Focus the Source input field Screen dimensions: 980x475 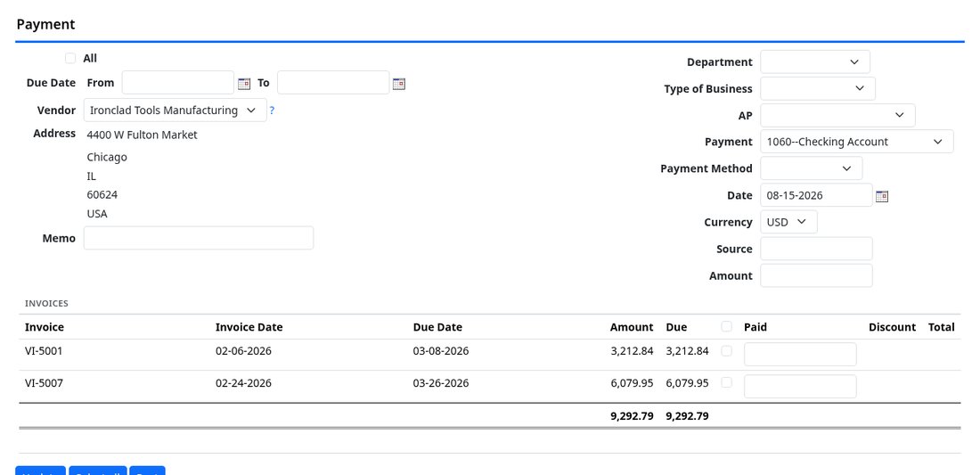click(816, 249)
